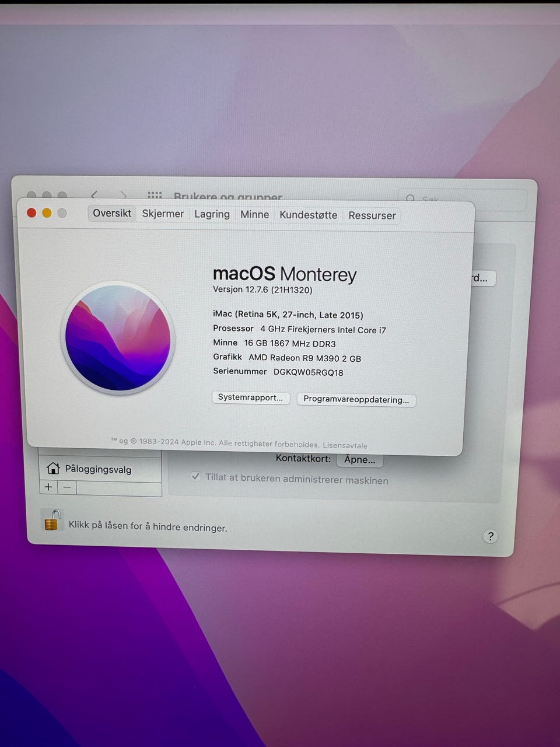Screen dimensions: 560x747
Task: Open the Skjermer tab
Action: (x=163, y=214)
